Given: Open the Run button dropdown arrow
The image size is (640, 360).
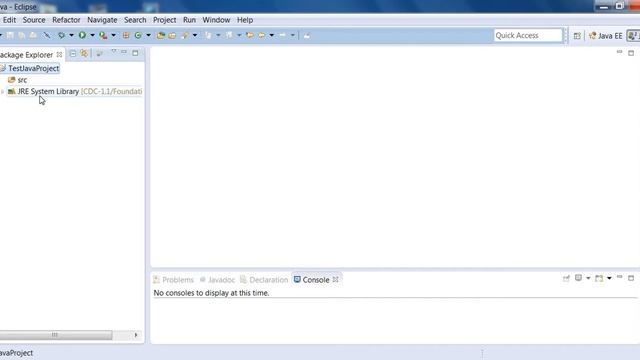Looking at the screenshot, I should click(92, 36).
